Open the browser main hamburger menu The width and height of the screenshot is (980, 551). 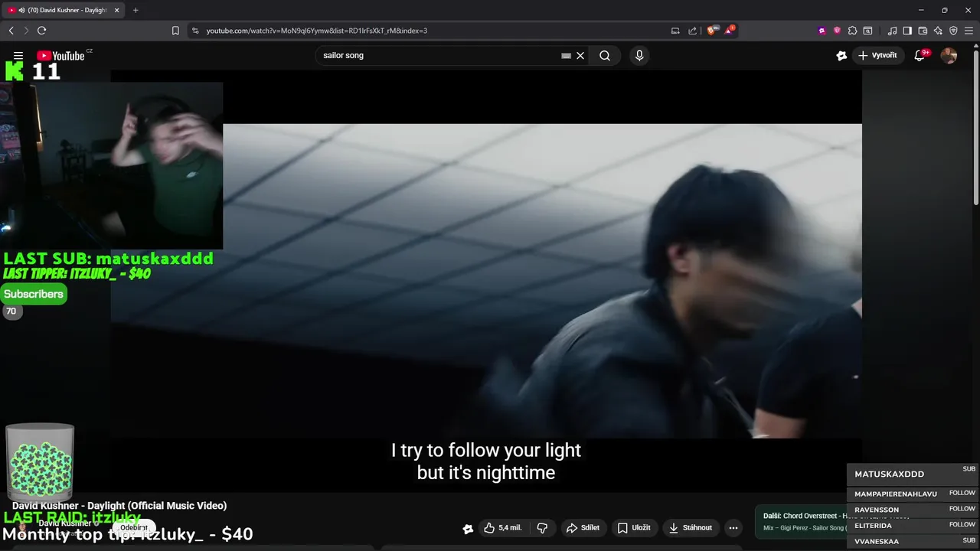(969, 31)
